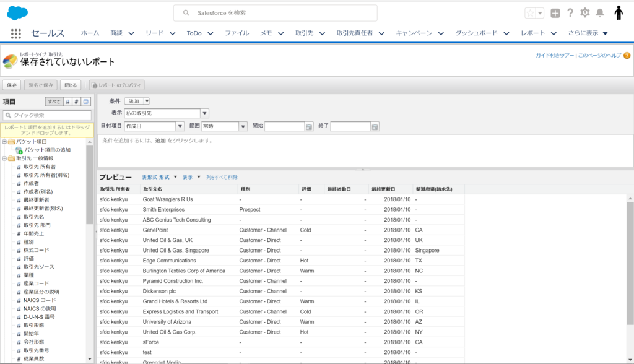Click the ガイド付きツアー link
This screenshot has height=364, width=634.
click(x=555, y=56)
